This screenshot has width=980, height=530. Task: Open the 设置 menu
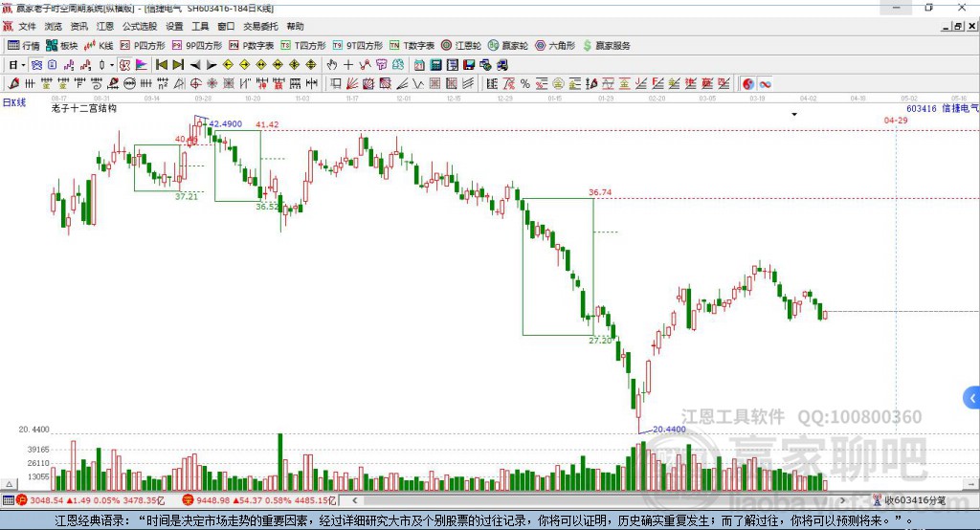174,26
